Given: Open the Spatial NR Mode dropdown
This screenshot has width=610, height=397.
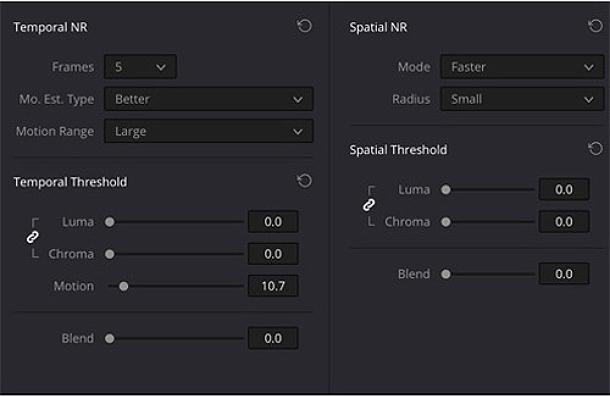Looking at the screenshot, I should tap(522, 67).
